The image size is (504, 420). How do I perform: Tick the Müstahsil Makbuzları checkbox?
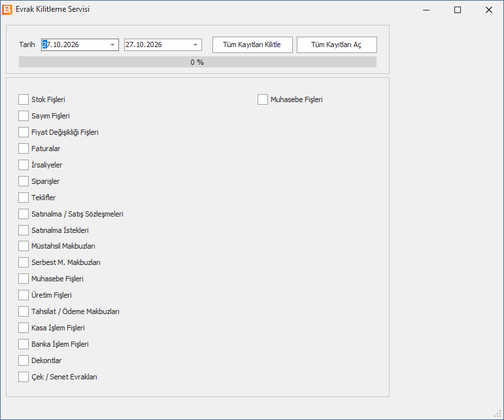24,246
